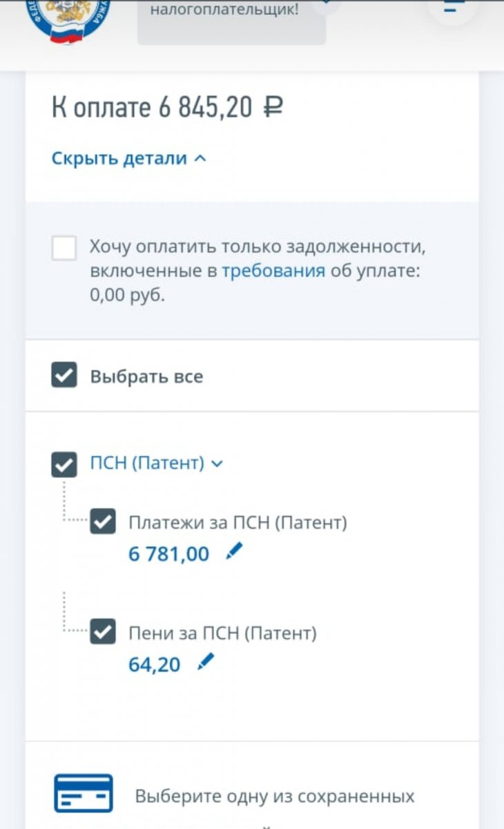Click the caret next to Скрыть детали
This screenshot has height=829, width=504.
(x=200, y=158)
